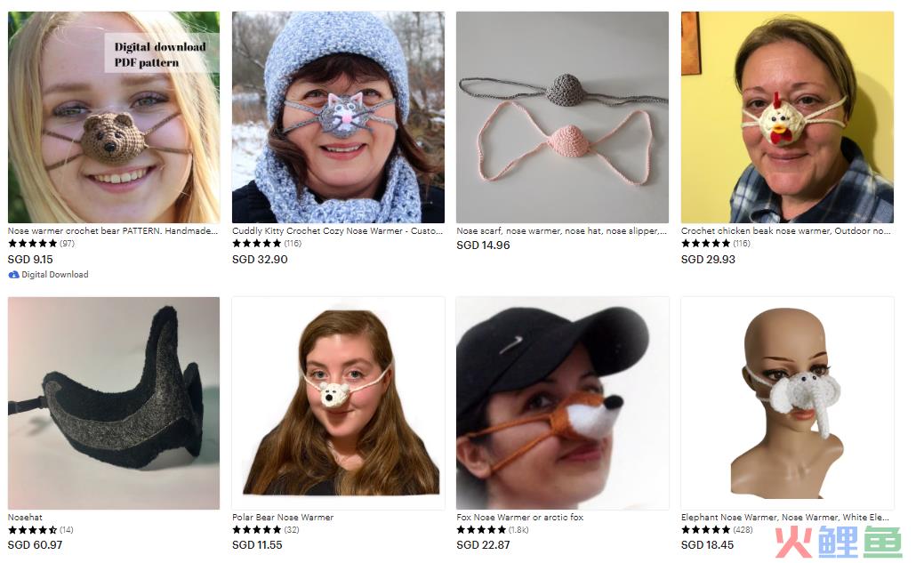Open the Cuddly Kitty nose warmer photo
Viewport: 924px width, 563px height.
pyautogui.click(x=338, y=117)
